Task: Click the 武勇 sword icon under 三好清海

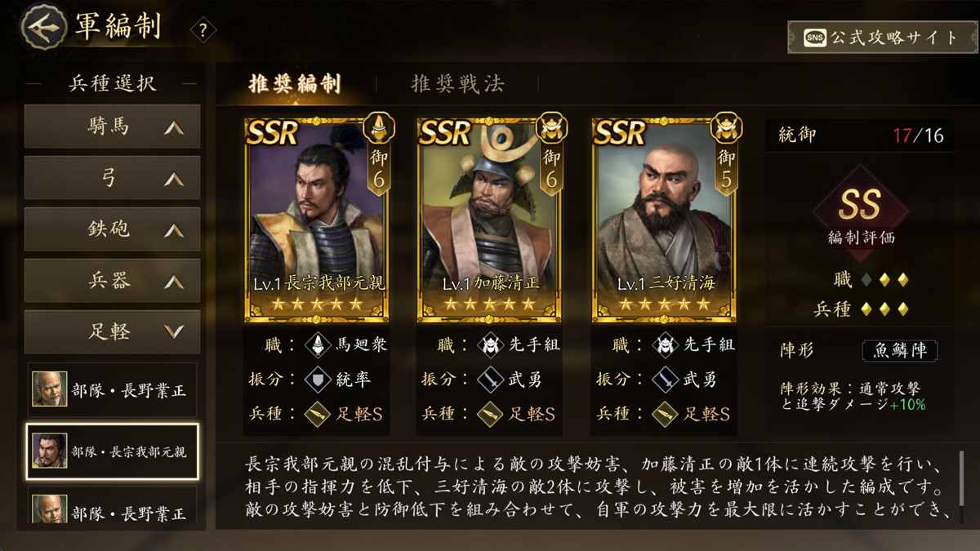Action: pyautogui.click(x=666, y=380)
